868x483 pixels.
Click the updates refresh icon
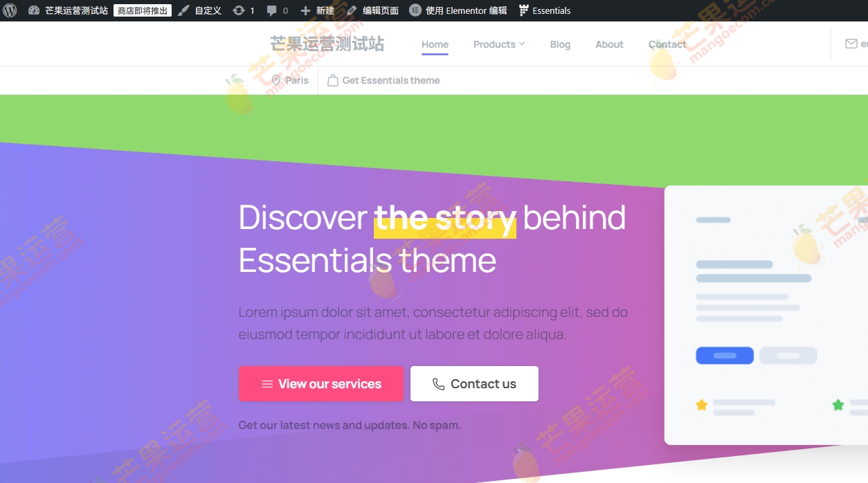tap(239, 10)
